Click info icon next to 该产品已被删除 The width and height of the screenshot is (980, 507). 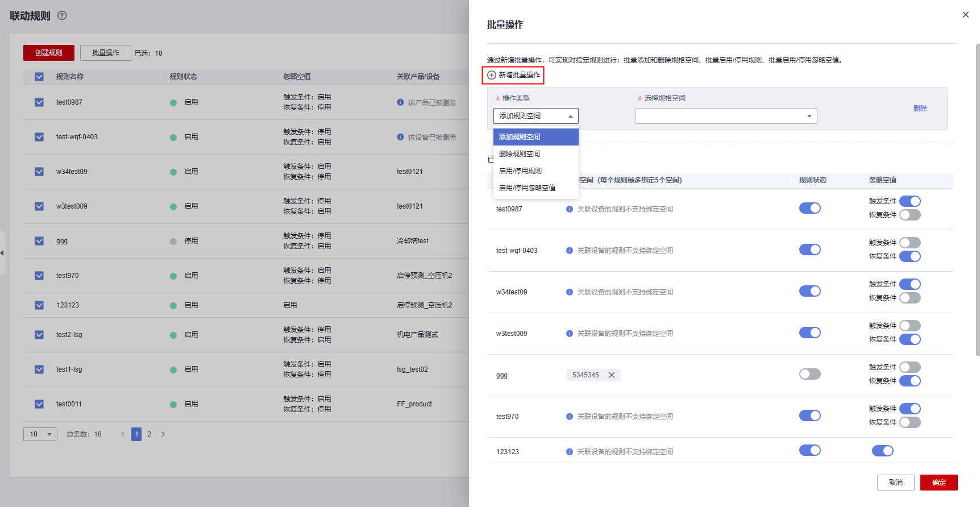[x=400, y=102]
